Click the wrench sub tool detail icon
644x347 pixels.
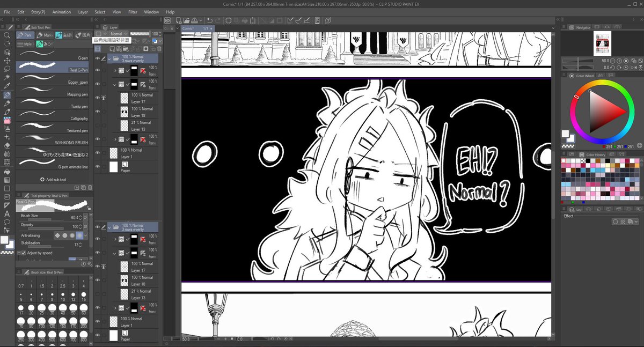89,264
